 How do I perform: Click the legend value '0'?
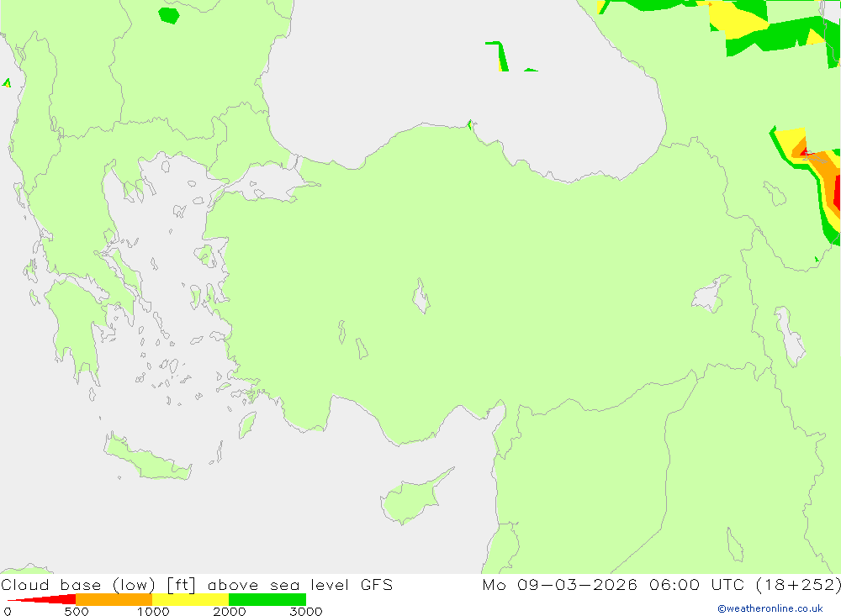[x=8, y=611]
